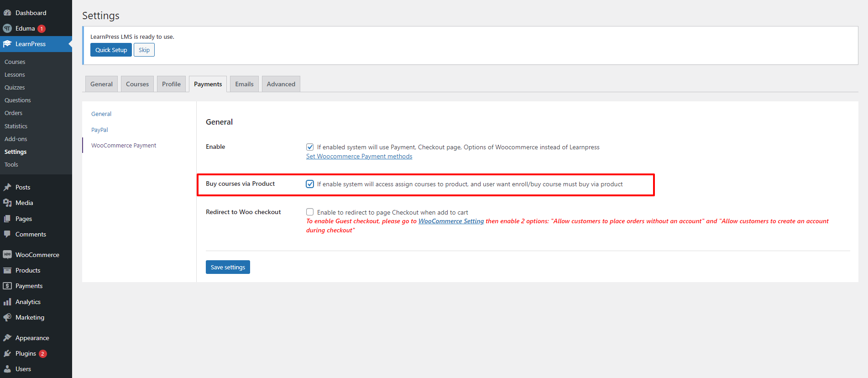Open Tools in LearnPress submenu

coord(11,164)
